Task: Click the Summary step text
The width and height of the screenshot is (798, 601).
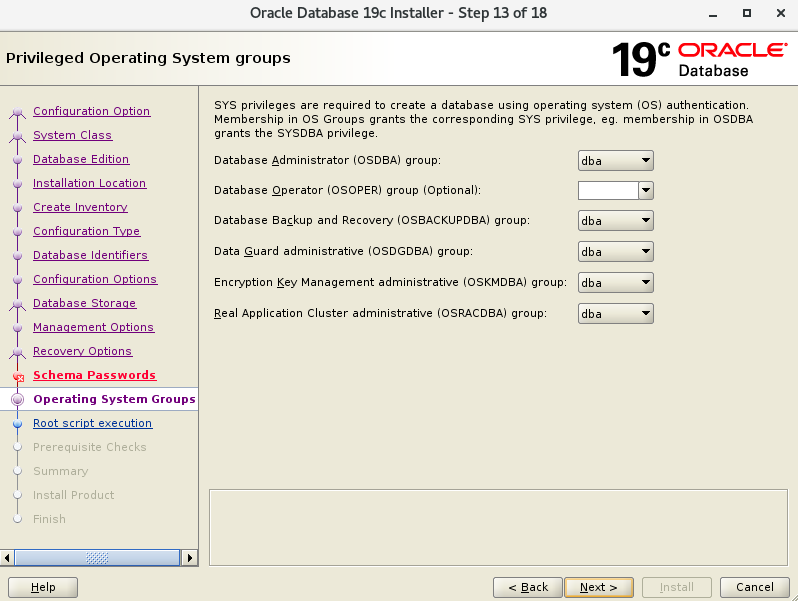Action: point(61,471)
